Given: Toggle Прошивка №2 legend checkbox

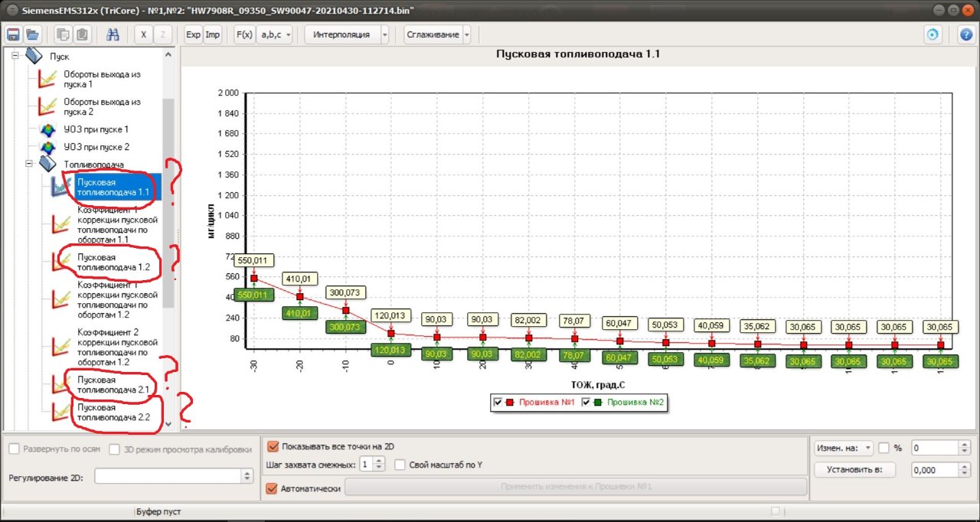Looking at the screenshot, I should click(x=587, y=402).
